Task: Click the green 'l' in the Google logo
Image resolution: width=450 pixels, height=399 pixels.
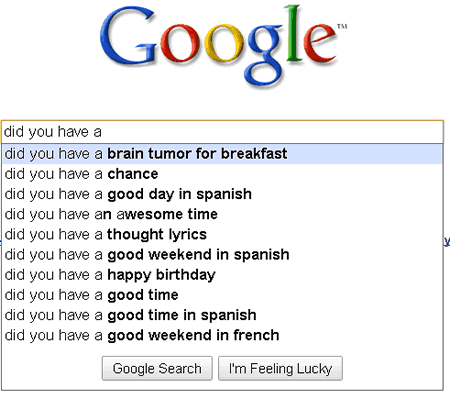Action: pos(294,34)
